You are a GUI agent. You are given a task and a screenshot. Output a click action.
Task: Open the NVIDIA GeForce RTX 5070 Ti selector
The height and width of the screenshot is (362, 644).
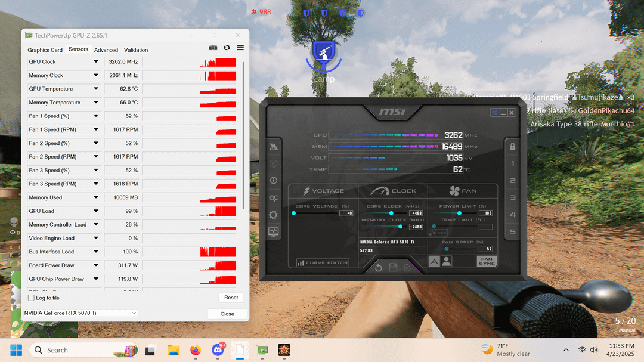(80, 313)
